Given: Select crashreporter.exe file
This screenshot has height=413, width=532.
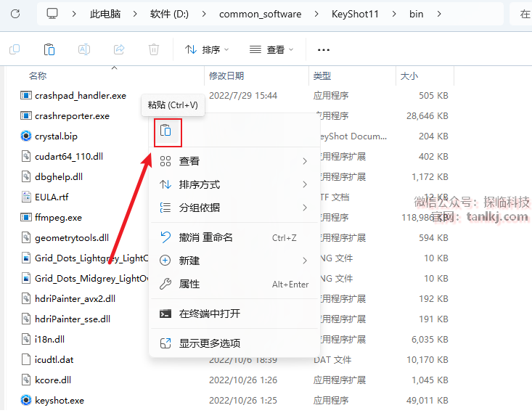Looking at the screenshot, I should click(73, 116).
